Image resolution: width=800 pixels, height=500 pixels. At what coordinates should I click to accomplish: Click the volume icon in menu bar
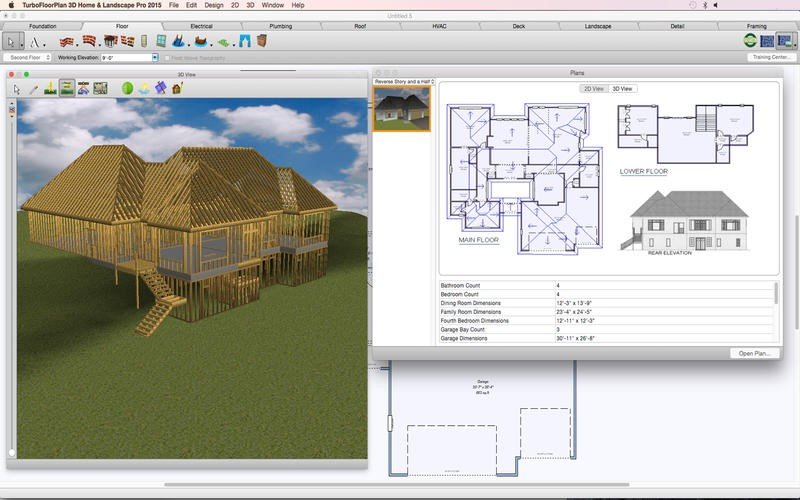[x=716, y=5]
